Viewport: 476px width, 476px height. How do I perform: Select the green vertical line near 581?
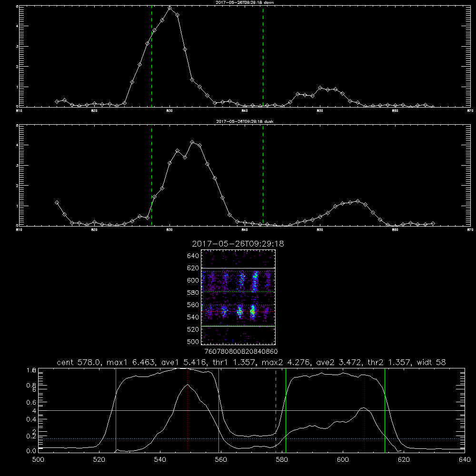pyautogui.click(x=286, y=410)
